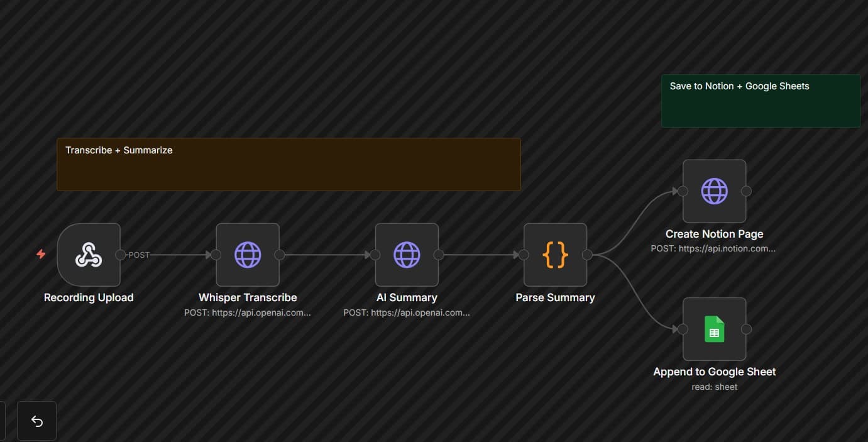This screenshot has height=442, width=868.
Task: Click the Append to Google Sheet input connector
Action: click(683, 329)
